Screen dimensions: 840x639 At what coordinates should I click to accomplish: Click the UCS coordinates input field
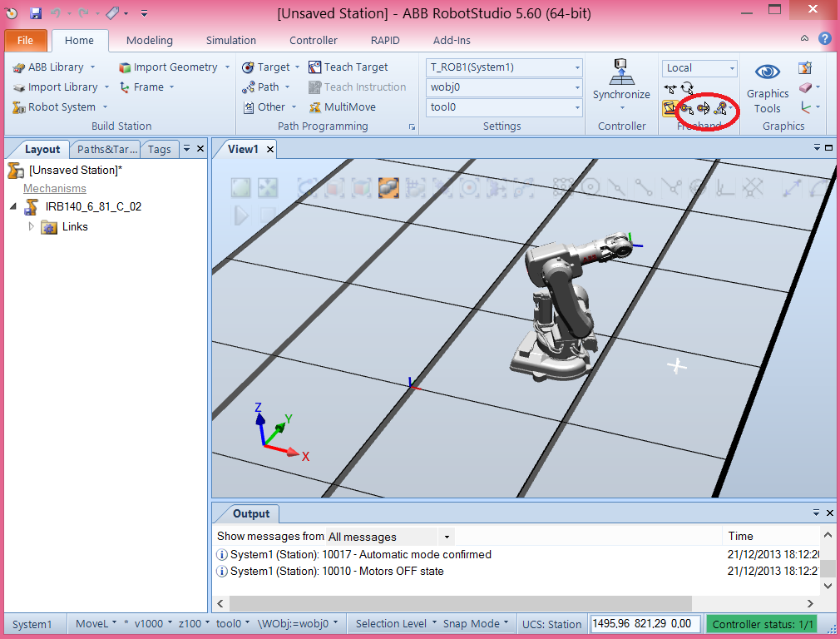645,622
